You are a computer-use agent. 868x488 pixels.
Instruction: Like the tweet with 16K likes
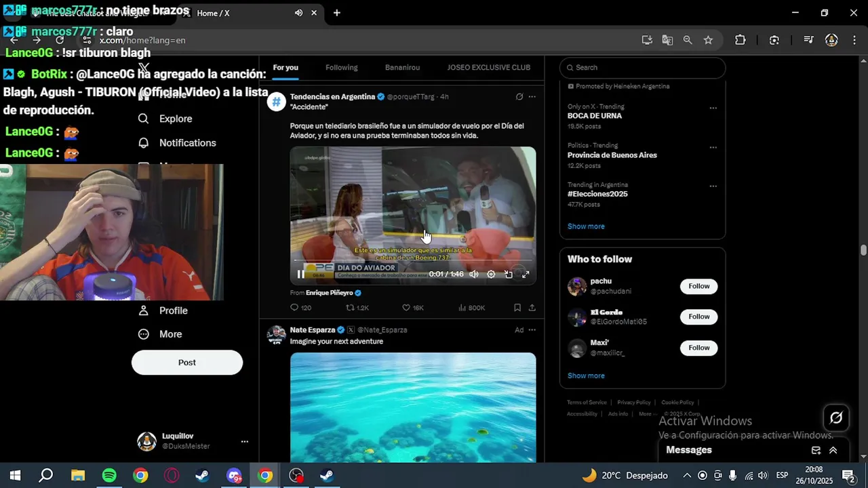click(413, 308)
